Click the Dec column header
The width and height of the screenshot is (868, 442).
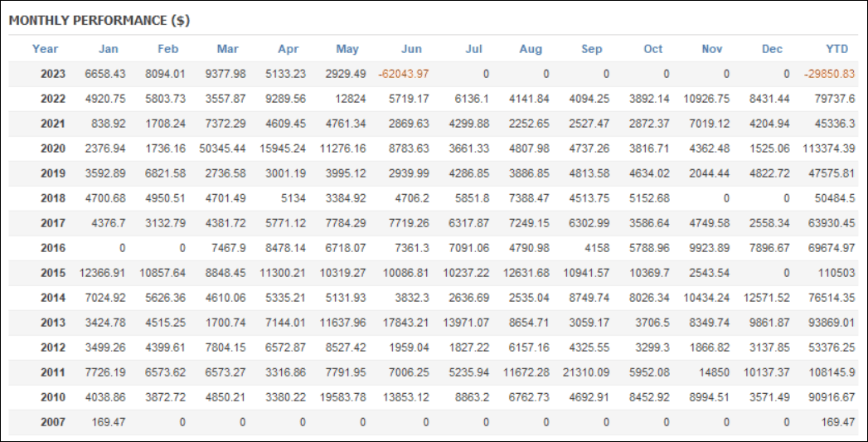(772, 49)
